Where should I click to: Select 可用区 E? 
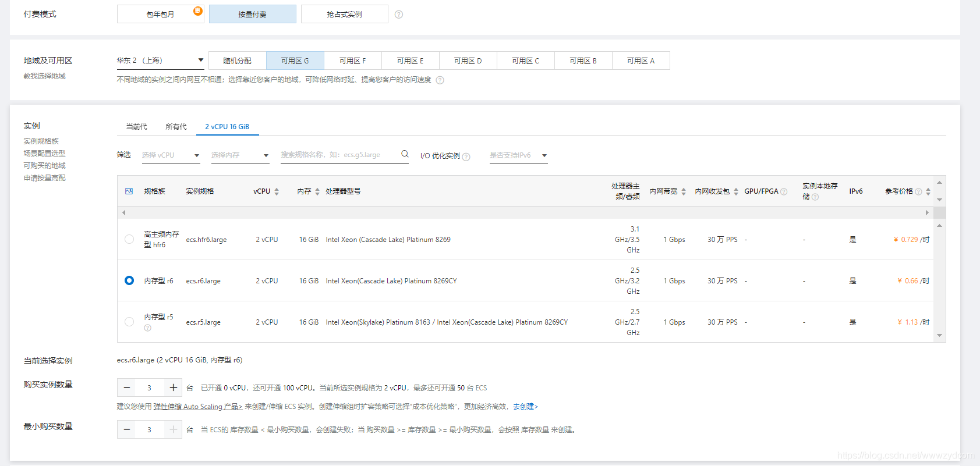(410, 61)
